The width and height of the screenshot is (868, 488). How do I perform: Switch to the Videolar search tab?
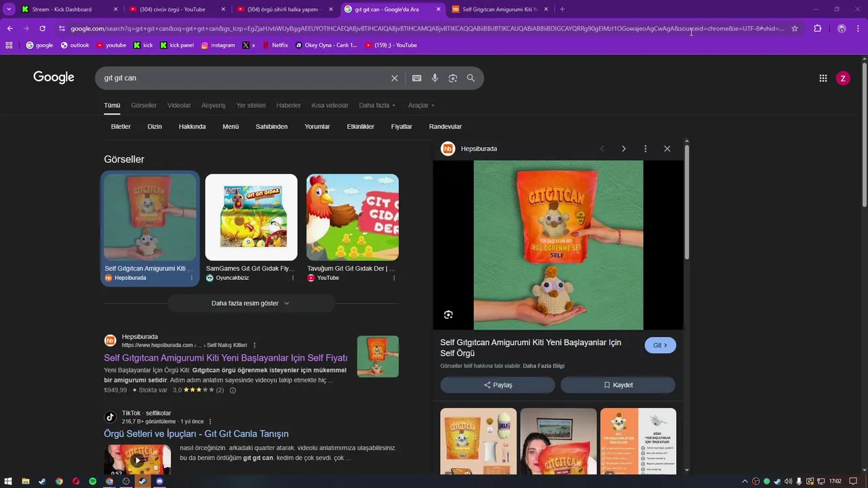click(179, 105)
